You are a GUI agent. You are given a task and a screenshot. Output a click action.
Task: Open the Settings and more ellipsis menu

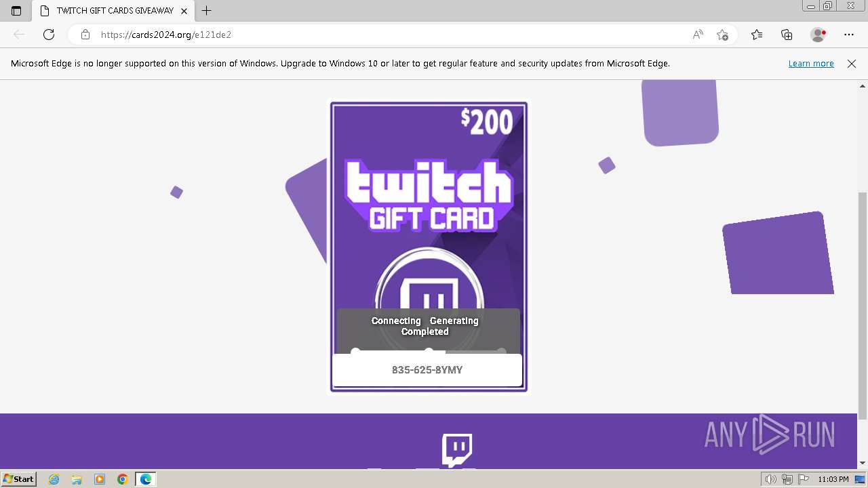tap(849, 35)
